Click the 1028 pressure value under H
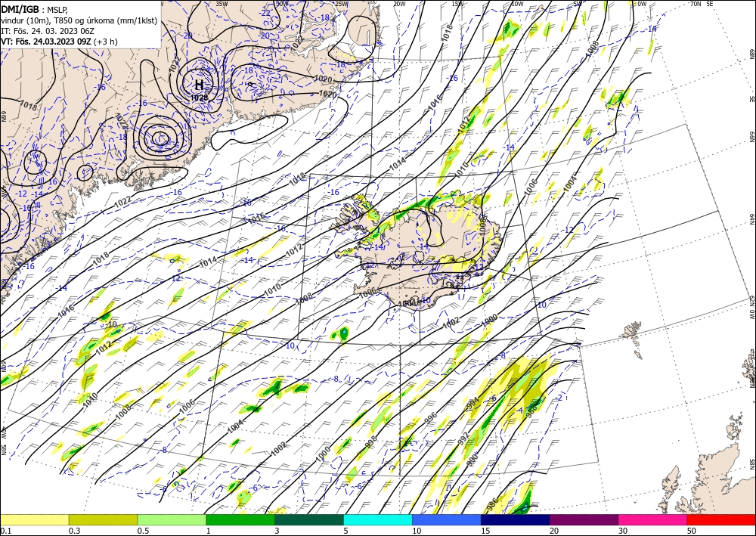The width and height of the screenshot is (756, 536). pos(199,98)
